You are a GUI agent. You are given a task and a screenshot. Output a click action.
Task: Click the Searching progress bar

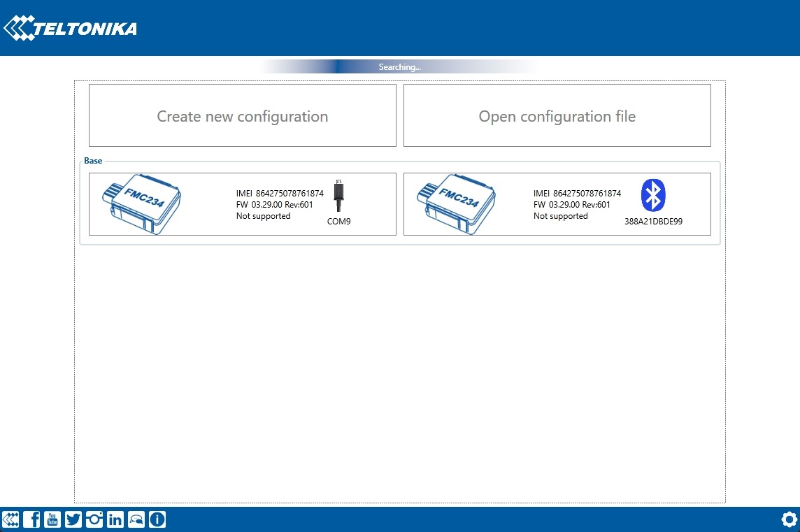pyautogui.click(x=400, y=67)
